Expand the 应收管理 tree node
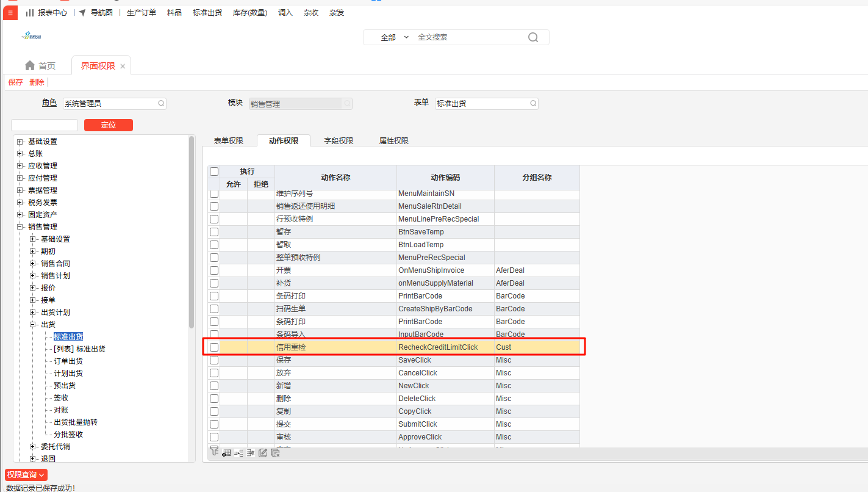Screen dimensions: 868x492 [20, 166]
